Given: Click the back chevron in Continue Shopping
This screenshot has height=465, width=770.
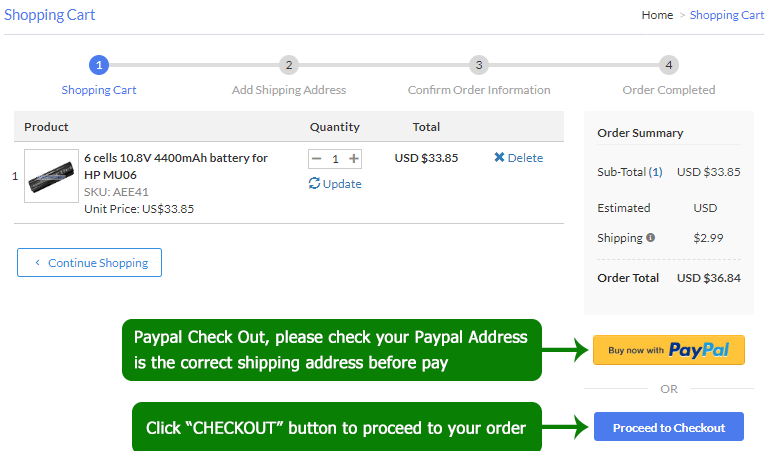Looking at the screenshot, I should (38, 263).
